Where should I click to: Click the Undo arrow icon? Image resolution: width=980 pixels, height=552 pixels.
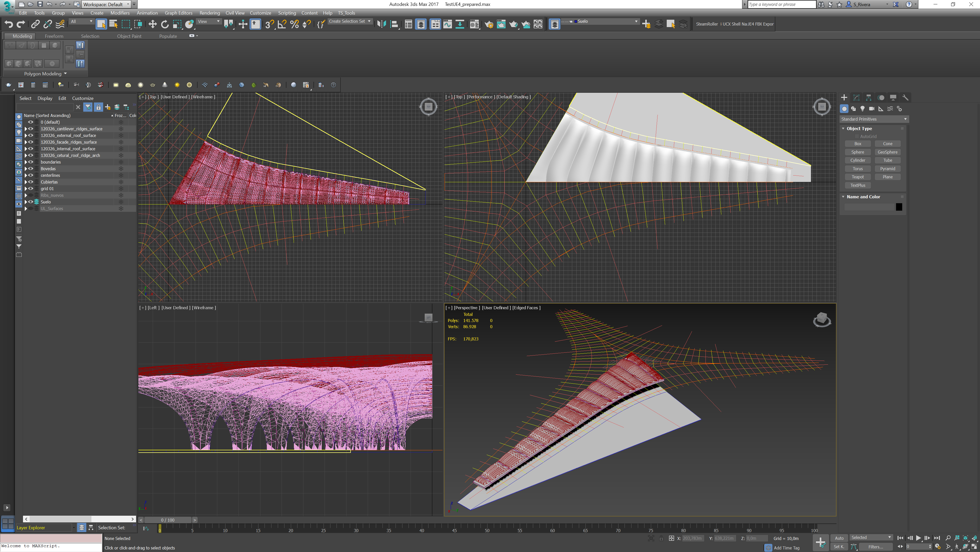[x=8, y=24]
